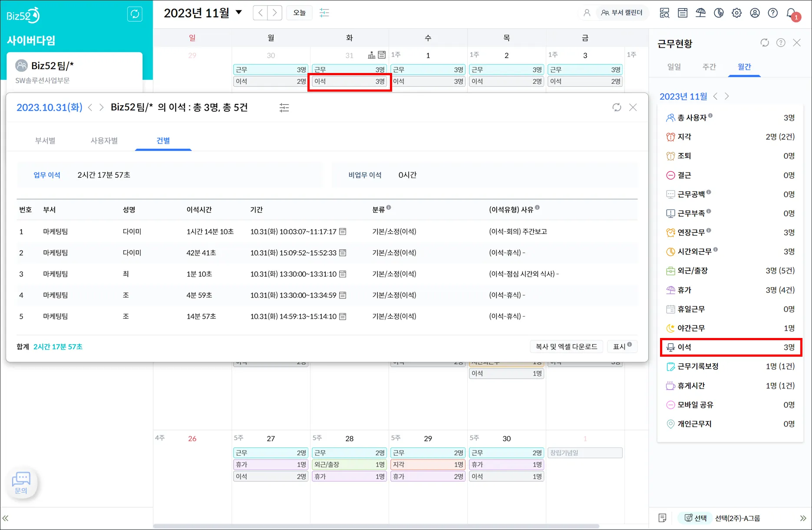Click the 오늘 (today) button
This screenshot has width=812, height=530.
[x=299, y=13]
